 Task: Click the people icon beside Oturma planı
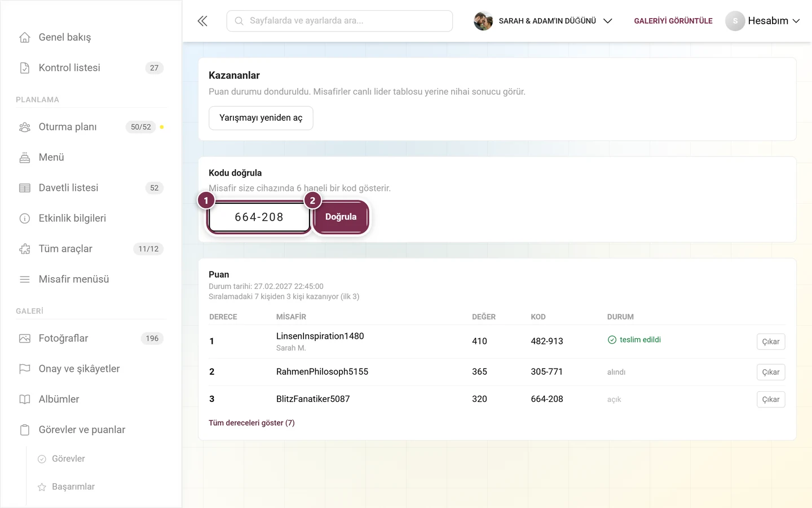25,127
